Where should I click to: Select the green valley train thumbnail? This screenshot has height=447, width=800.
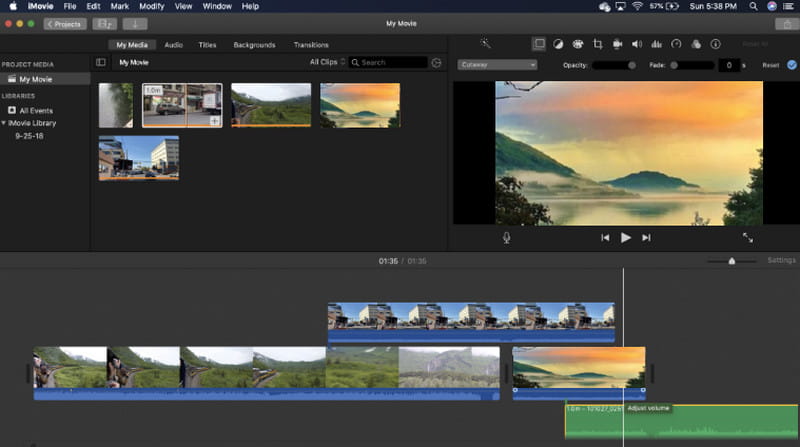271,105
